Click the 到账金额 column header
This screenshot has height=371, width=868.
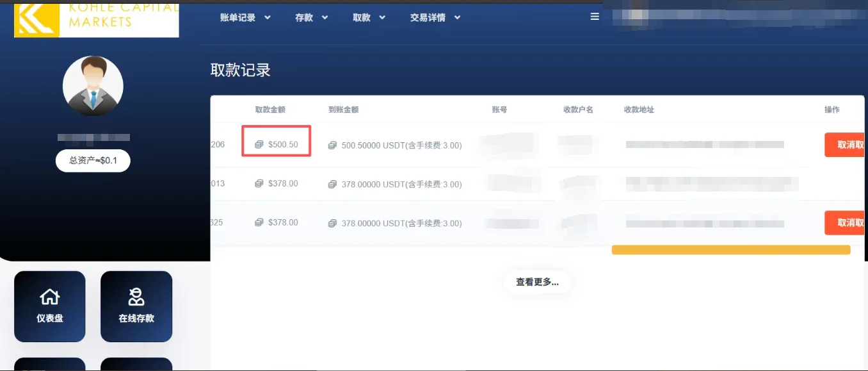344,110
